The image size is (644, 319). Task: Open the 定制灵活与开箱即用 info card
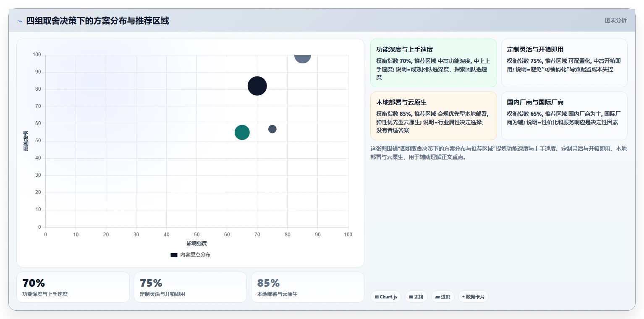[564, 63]
